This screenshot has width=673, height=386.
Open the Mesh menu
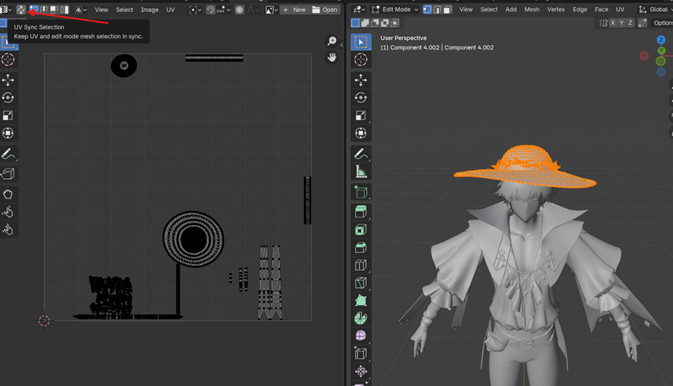pyautogui.click(x=532, y=9)
